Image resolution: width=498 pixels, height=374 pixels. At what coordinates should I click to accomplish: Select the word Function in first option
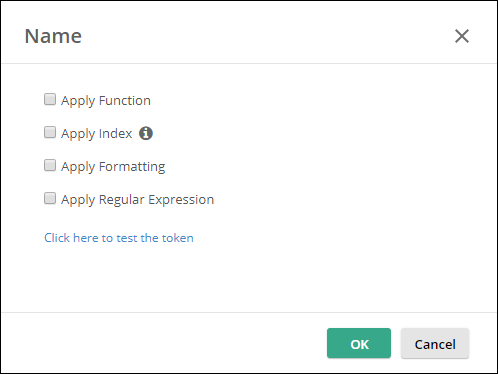click(x=125, y=100)
